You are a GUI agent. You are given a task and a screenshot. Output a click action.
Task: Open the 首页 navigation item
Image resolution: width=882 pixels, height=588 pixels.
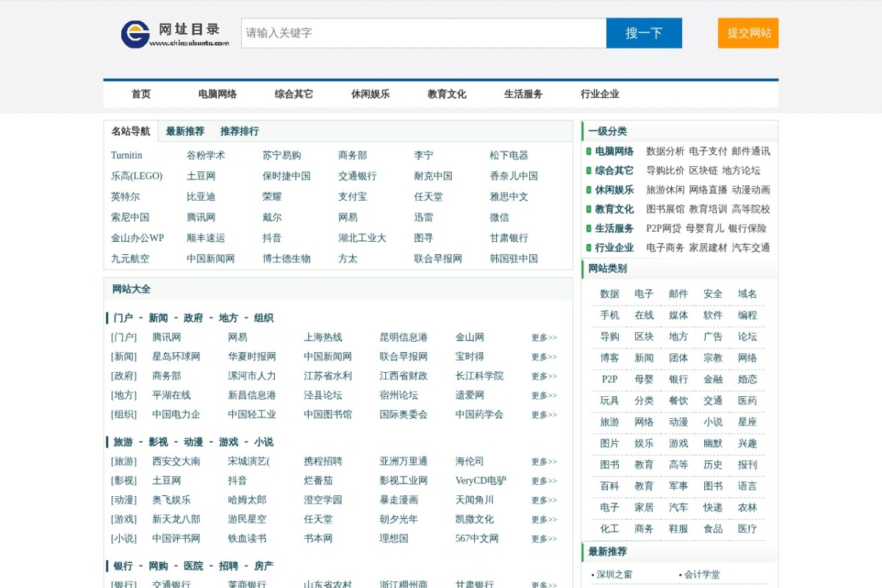(141, 94)
